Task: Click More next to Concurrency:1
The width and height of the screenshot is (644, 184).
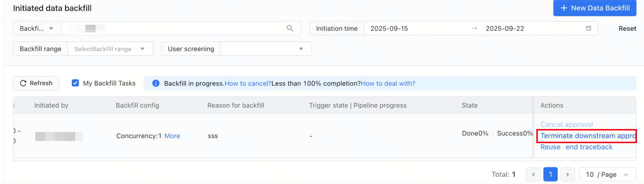Action: pos(172,136)
